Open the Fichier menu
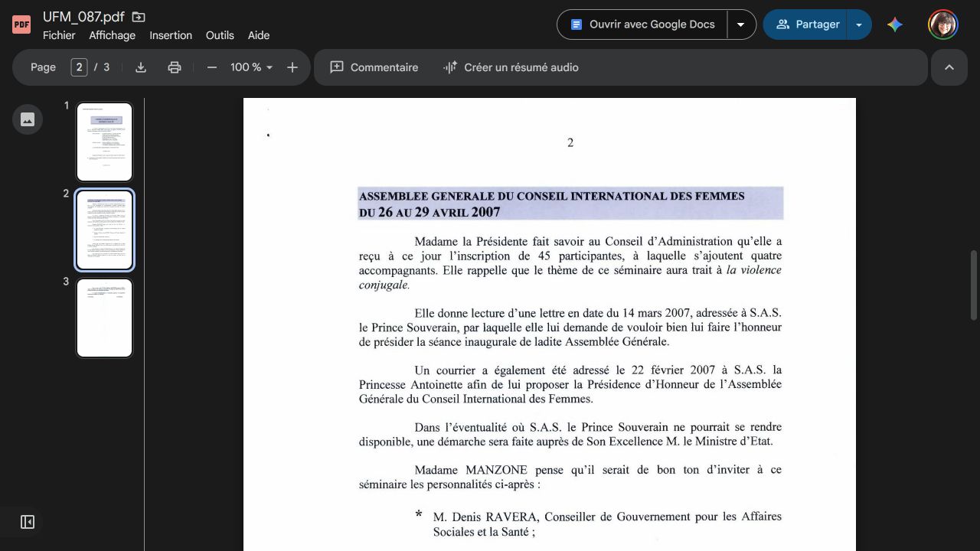This screenshot has width=980, height=551. pos(59,35)
